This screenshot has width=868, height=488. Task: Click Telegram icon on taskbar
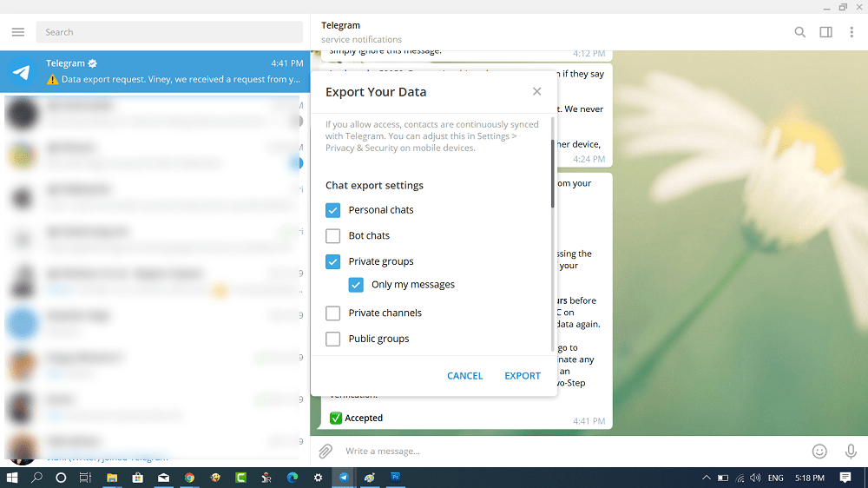[x=344, y=478]
